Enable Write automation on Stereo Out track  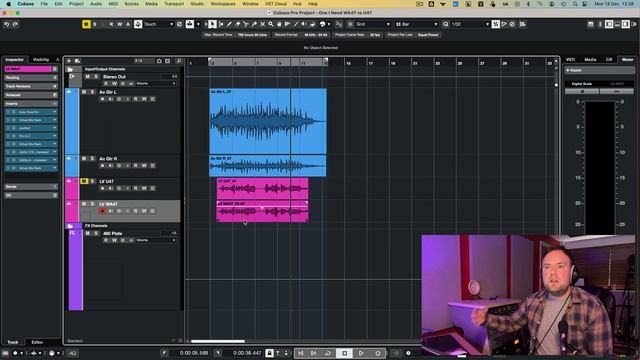[114, 84]
